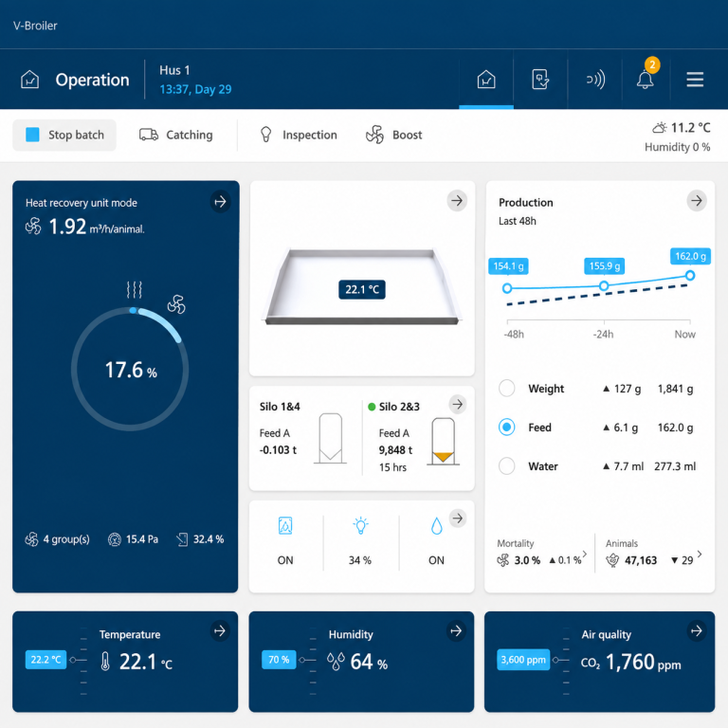Open house 3D view details arrow
The height and width of the screenshot is (728, 728).
pyautogui.click(x=457, y=201)
